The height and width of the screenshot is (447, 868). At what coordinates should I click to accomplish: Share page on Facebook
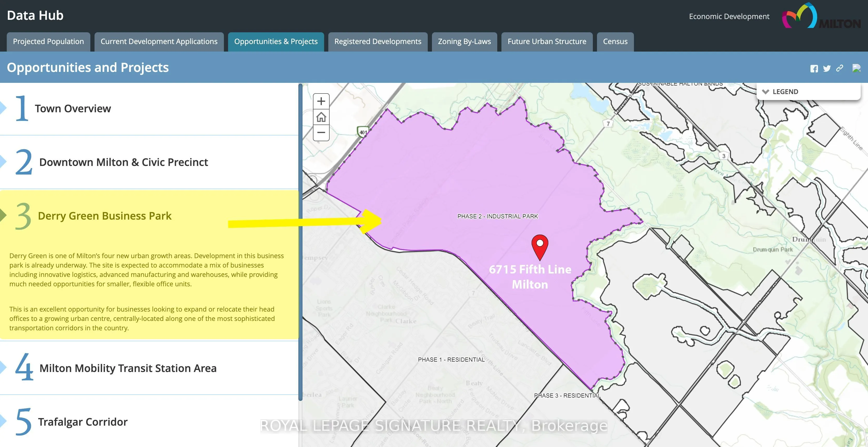[814, 69]
